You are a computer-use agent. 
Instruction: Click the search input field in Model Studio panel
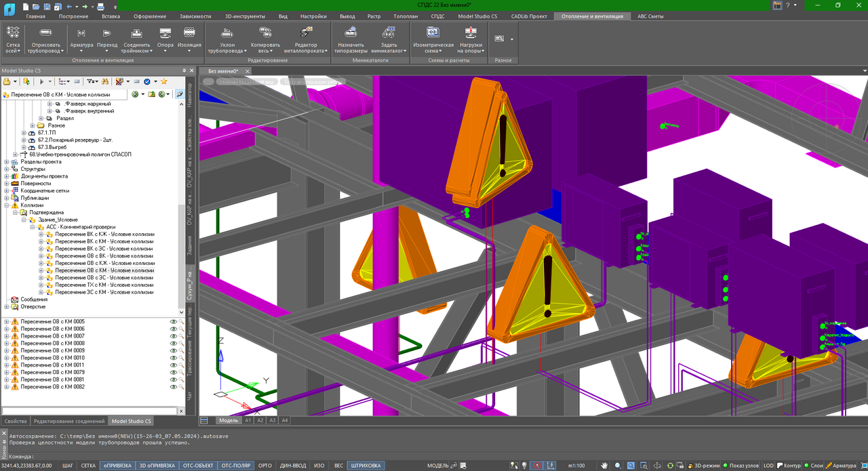click(x=90, y=411)
